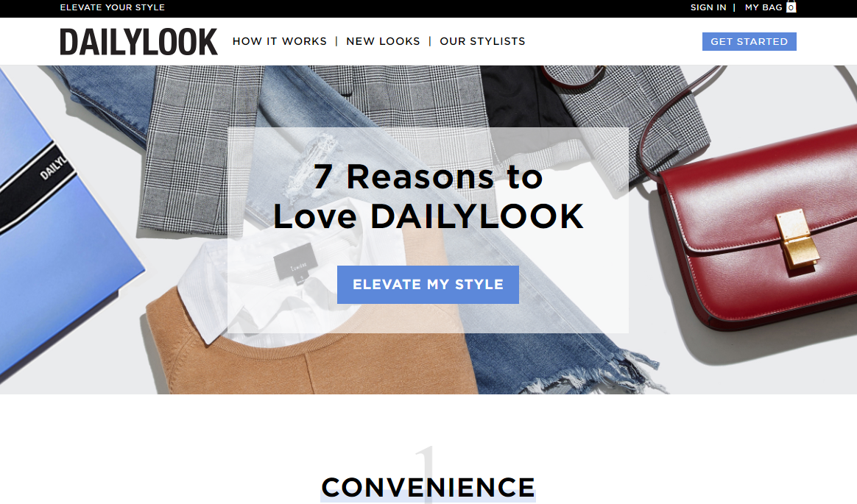The width and height of the screenshot is (857, 504).
Task: Click the ELEVATE MY STYLE button
Action: (x=428, y=285)
